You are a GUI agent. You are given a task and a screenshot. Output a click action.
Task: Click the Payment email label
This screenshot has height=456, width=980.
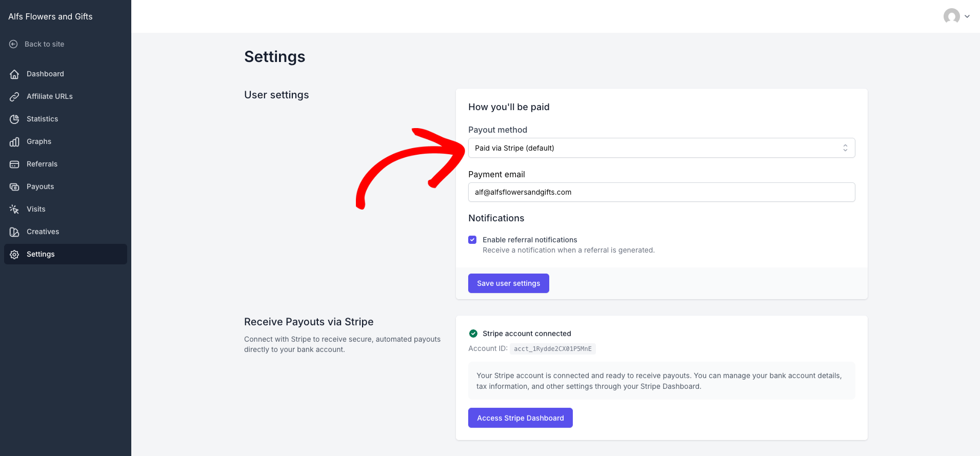(496, 175)
